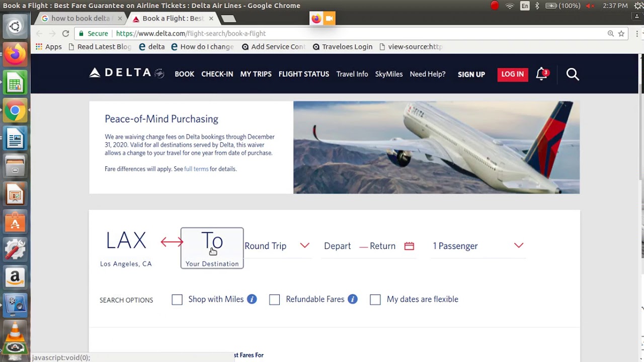Viewport: 644px width, 362px height.
Task: Click the SIGN UP link
Action: coord(471,74)
